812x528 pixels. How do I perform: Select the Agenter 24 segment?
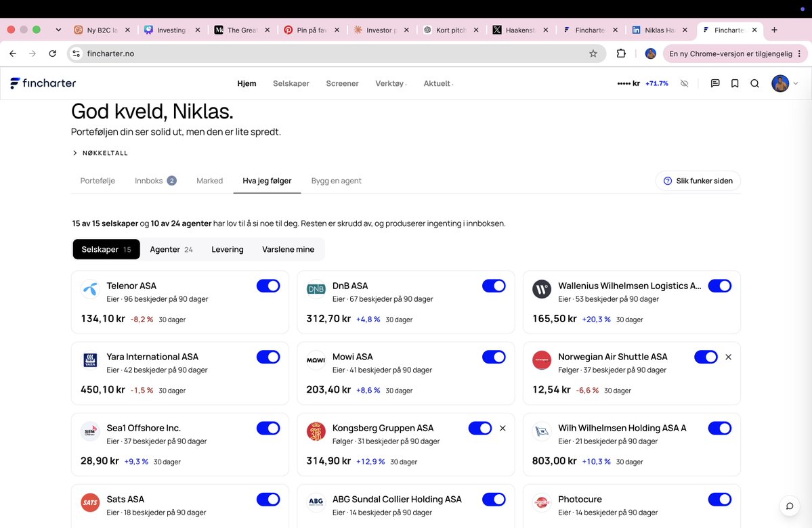pyautogui.click(x=171, y=250)
